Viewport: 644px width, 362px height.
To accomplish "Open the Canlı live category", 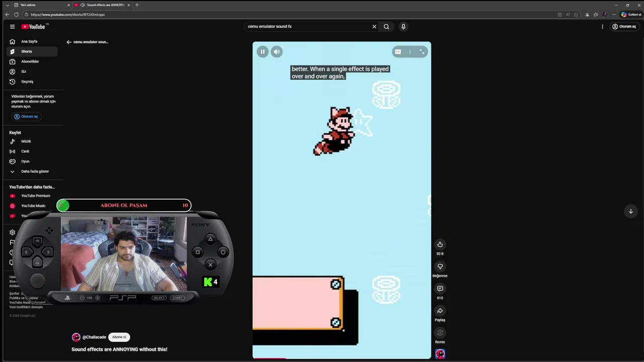I will [x=32, y=151].
